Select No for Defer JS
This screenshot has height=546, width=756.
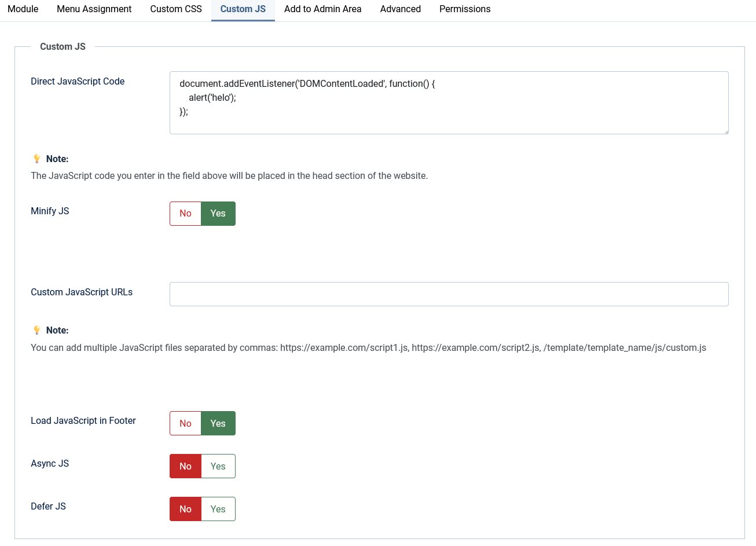(x=185, y=509)
